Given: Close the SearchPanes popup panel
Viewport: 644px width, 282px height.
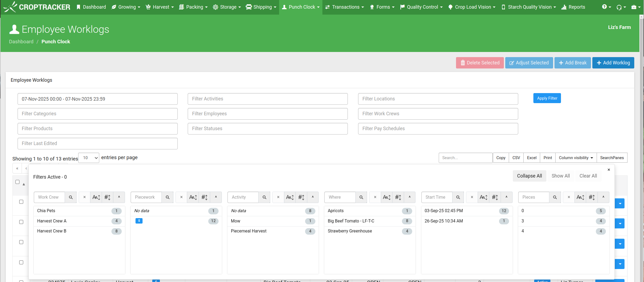Looking at the screenshot, I should [609, 170].
